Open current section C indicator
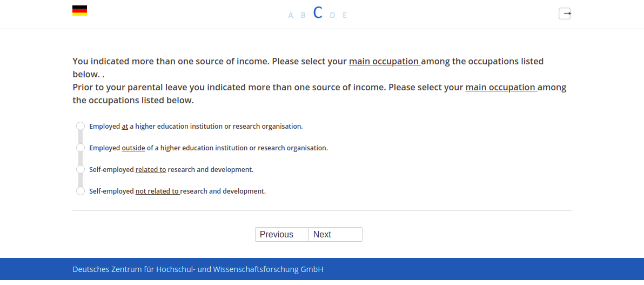This screenshot has width=644, height=285. 318,13
